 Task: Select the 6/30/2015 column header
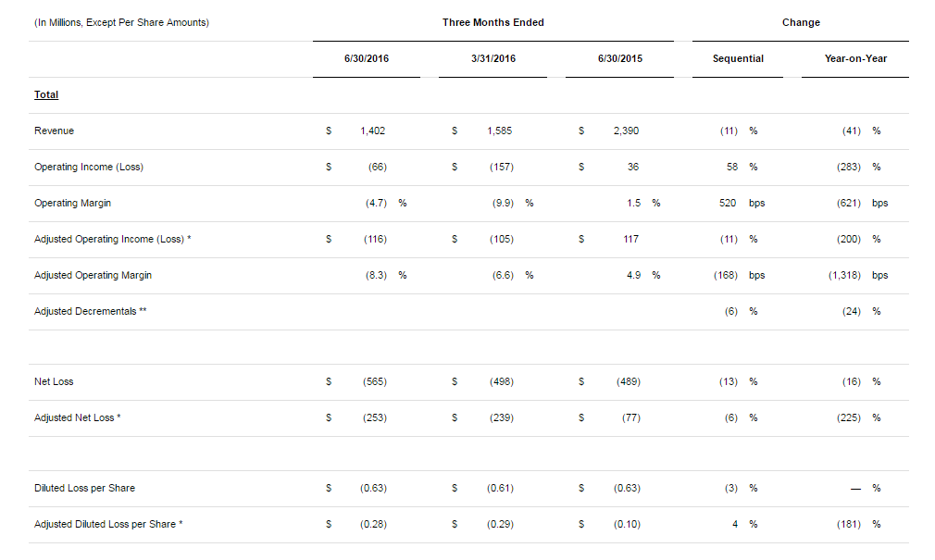(619, 58)
